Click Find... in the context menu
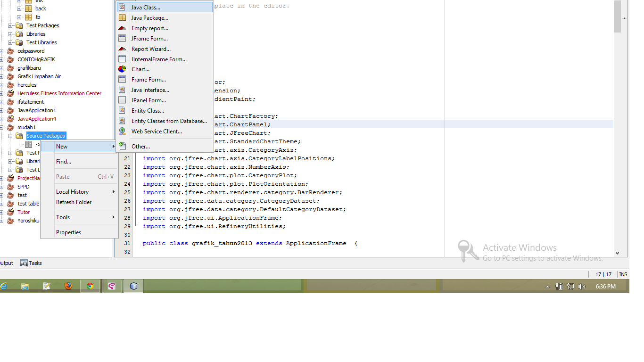This screenshot has width=644, height=362. point(63,161)
